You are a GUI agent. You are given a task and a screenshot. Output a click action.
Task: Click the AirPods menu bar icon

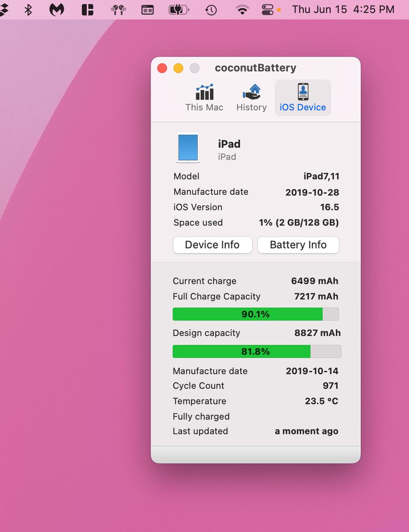click(x=118, y=10)
